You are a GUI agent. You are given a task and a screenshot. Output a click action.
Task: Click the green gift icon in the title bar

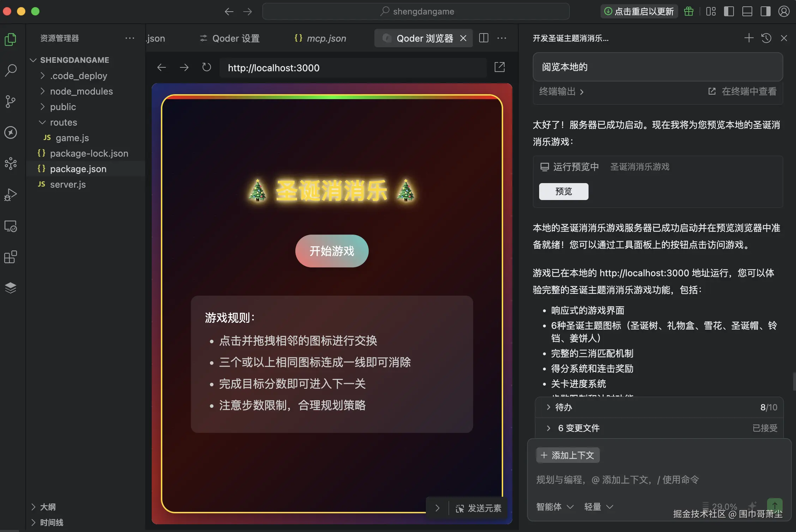point(688,11)
